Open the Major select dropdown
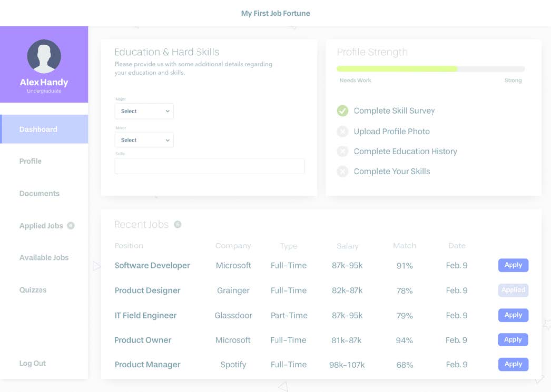Screen dimensions: 551x392 coord(144,112)
